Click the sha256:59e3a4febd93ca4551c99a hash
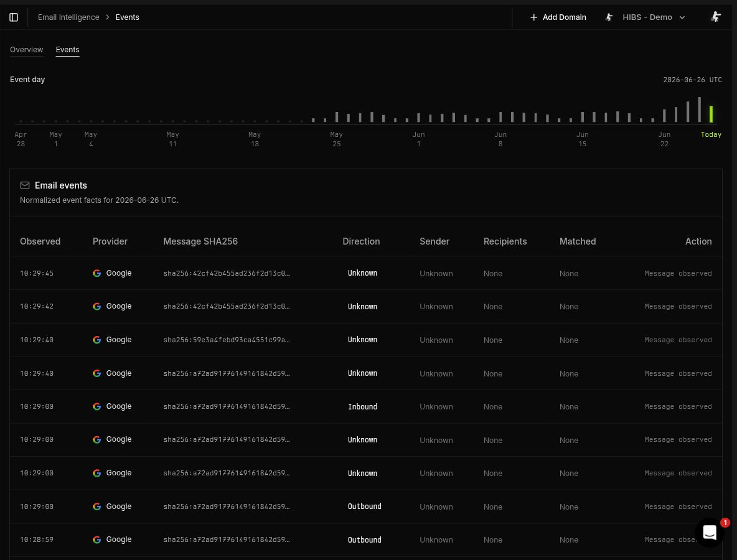The width and height of the screenshot is (737, 560). [227, 340]
